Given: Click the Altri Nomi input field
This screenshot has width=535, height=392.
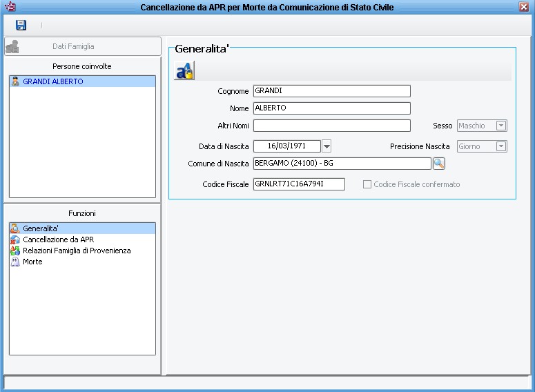Looking at the screenshot, I should (331, 126).
